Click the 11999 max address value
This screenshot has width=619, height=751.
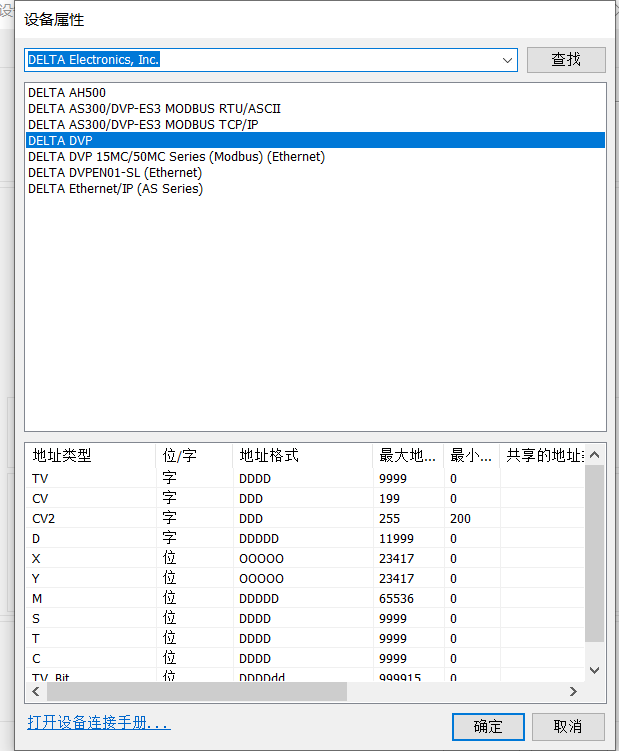(x=396, y=539)
